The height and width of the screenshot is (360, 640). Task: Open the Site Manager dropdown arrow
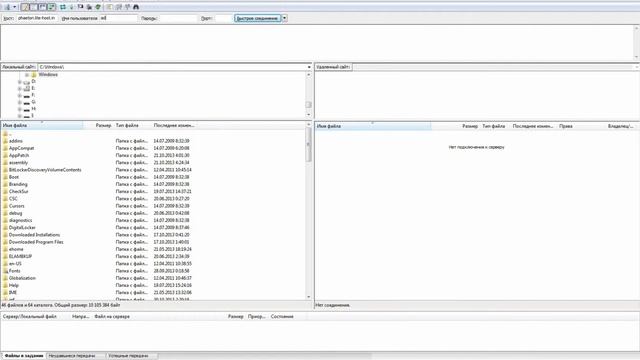[15, 7]
